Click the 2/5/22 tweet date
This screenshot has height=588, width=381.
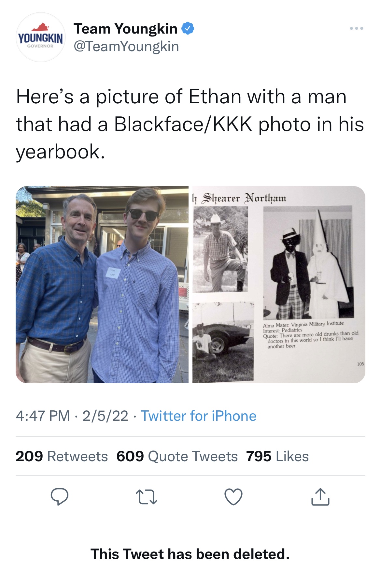pos(105,416)
